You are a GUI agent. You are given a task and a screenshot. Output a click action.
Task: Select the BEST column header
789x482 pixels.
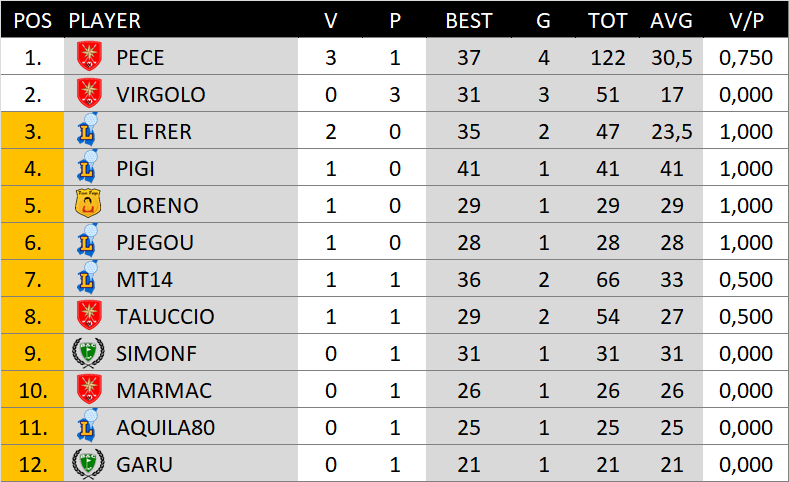click(469, 20)
